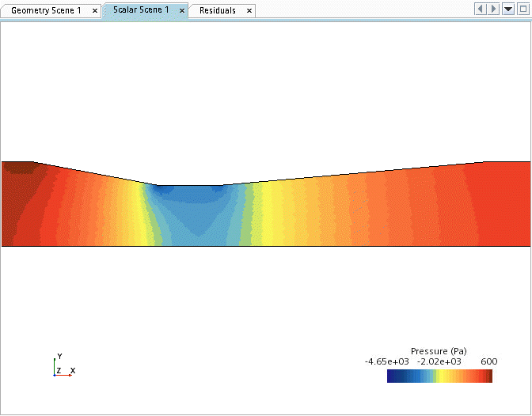The height and width of the screenshot is (416, 532).
Task: Click the green Y axis label
Action: click(x=59, y=357)
